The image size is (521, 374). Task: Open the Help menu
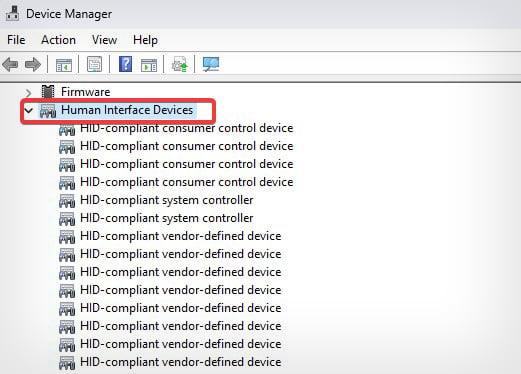click(145, 40)
